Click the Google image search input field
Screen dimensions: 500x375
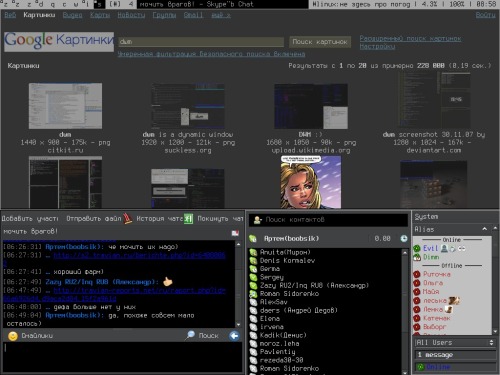pyautogui.click(x=201, y=42)
